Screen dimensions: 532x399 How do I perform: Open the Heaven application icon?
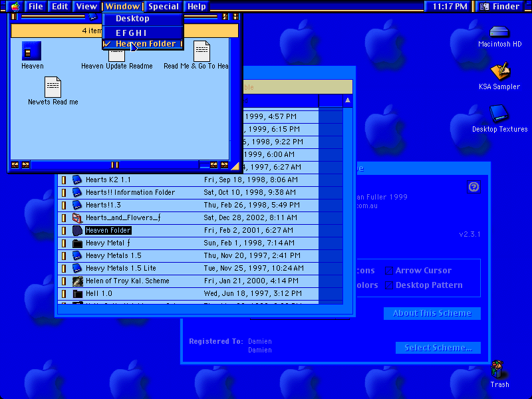(x=31, y=51)
